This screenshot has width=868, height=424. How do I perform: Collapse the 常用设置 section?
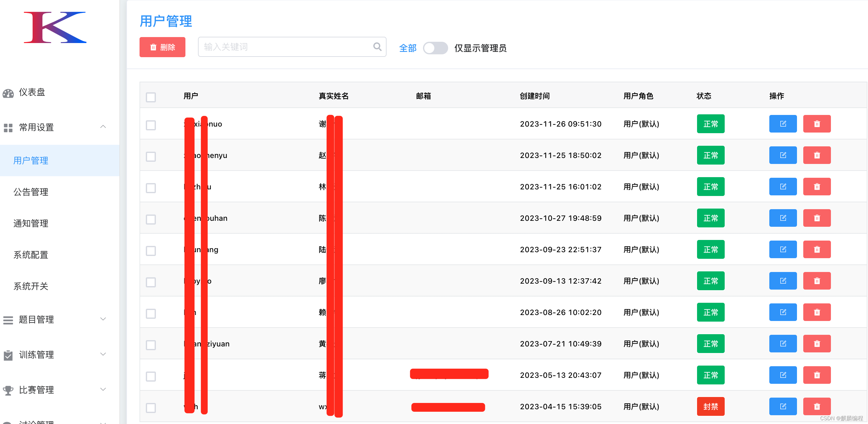coord(103,127)
